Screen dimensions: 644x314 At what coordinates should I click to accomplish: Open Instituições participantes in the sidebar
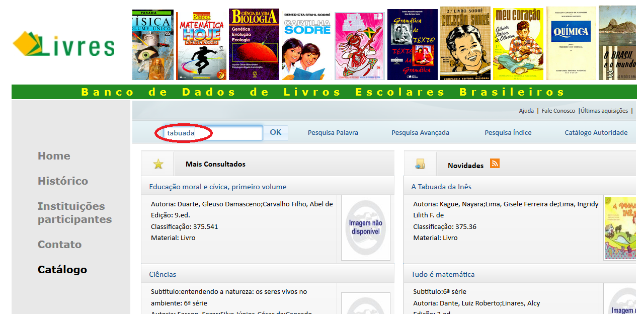[74, 213]
